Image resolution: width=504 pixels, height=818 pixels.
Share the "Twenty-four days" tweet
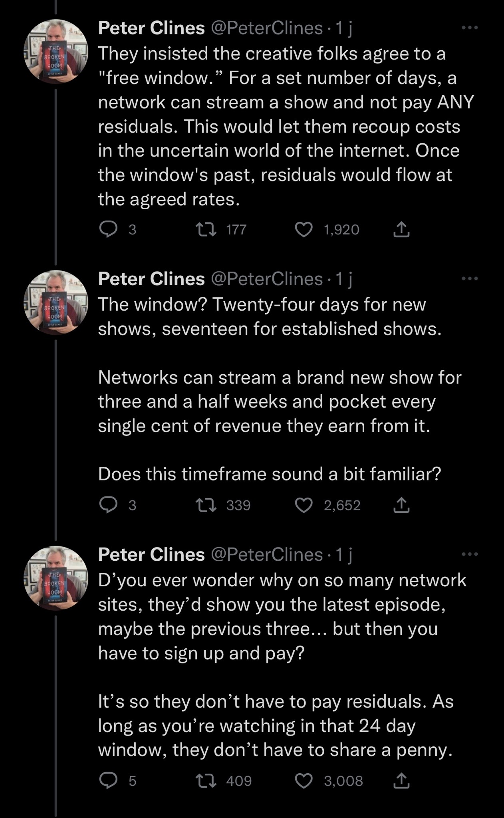tap(401, 505)
